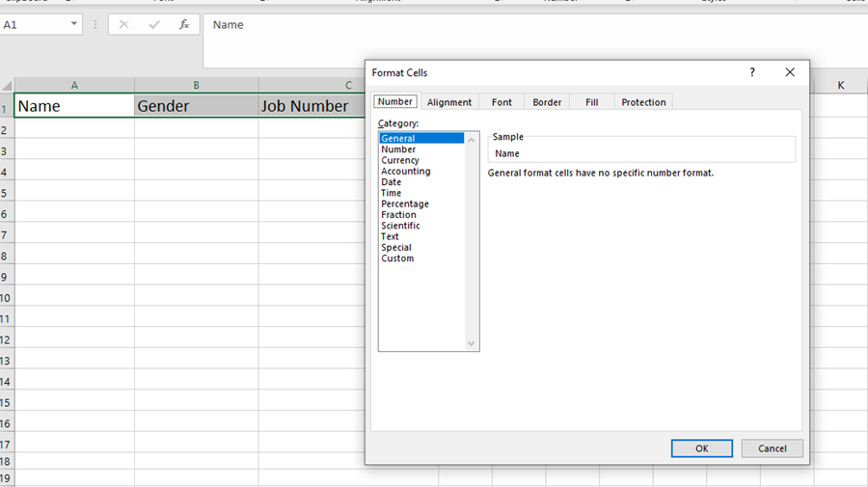This screenshot has height=487, width=868.
Task: Click the Cancel button
Action: (x=772, y=448)
